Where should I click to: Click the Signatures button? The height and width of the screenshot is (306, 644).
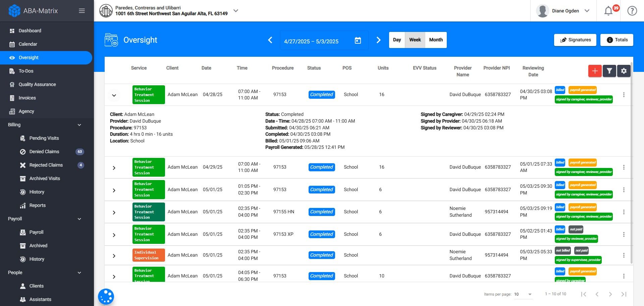pos(575,40)
